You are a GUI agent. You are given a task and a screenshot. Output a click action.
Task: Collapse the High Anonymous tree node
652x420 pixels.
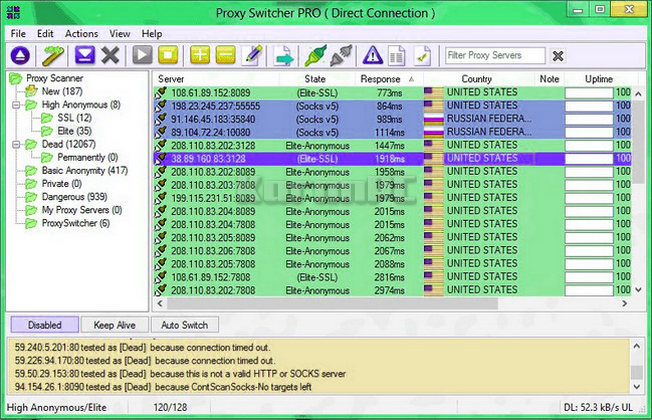click(x=16, y=105)
